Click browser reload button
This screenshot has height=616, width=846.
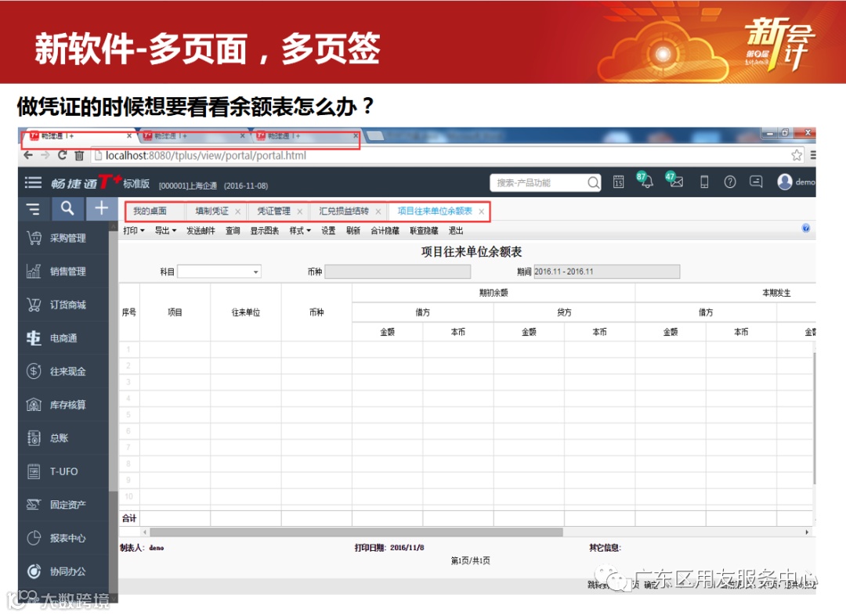point(62,155)
